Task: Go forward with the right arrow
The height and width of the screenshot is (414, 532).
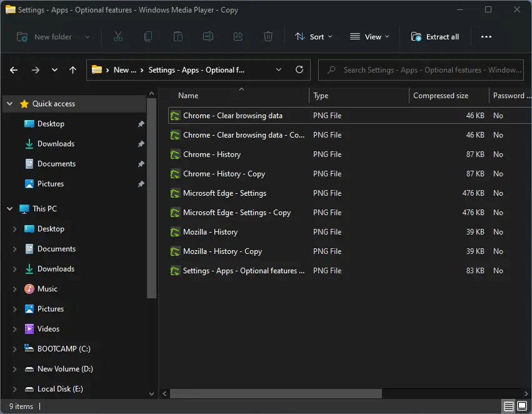Action: click(35, 70)
